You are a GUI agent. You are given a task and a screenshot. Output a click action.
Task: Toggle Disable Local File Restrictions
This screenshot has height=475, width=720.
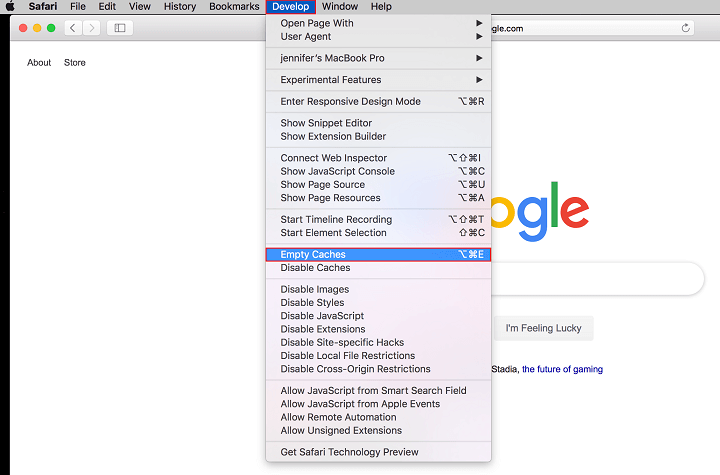[x=378, y=356]
